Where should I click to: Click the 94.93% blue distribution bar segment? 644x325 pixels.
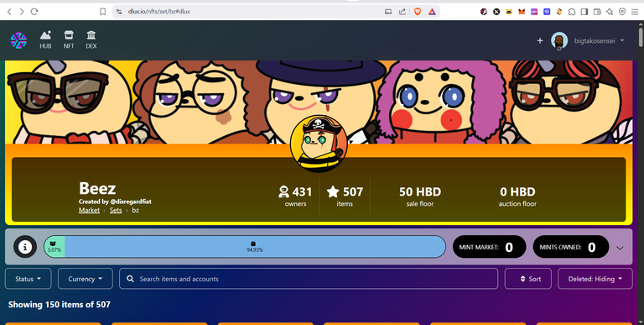click(x=255, y=247)
